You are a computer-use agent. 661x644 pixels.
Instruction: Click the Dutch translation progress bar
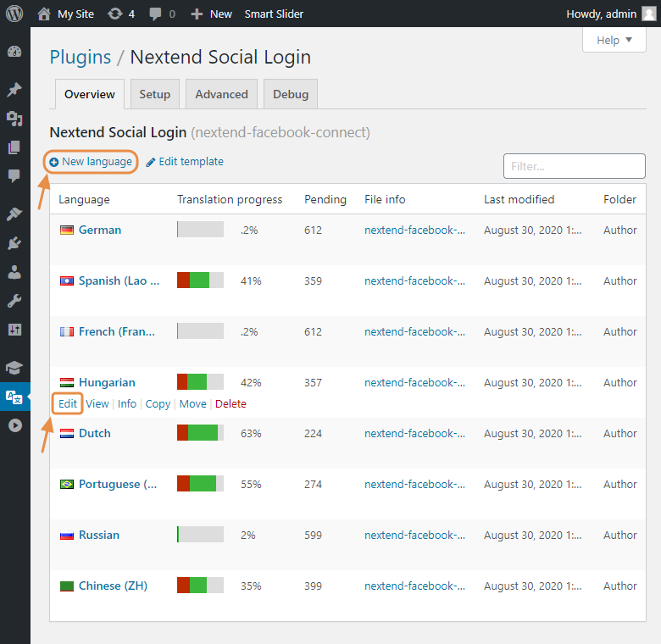[200, 433]
